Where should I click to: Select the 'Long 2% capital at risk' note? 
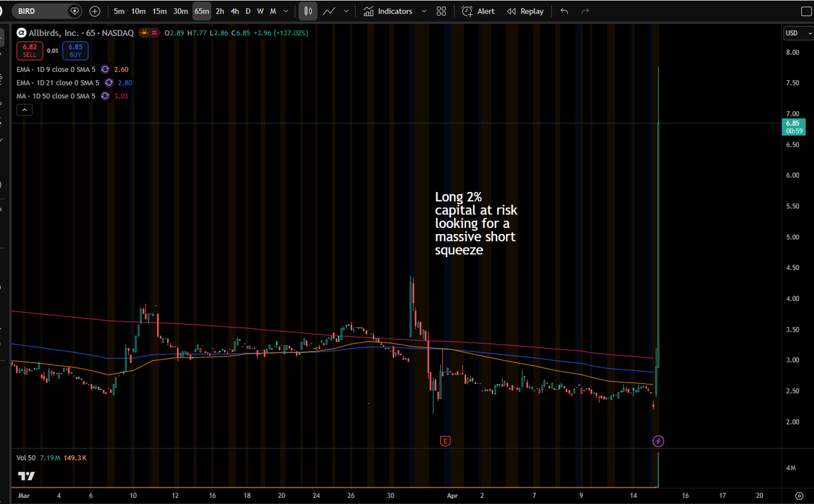476,223
